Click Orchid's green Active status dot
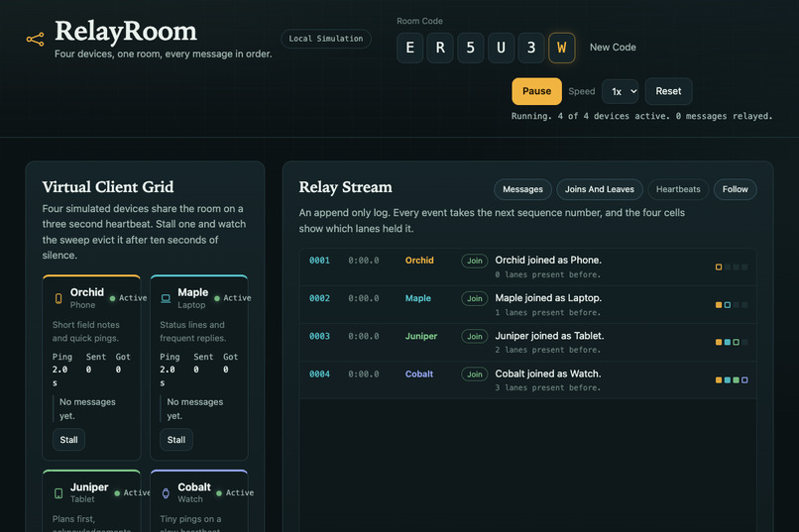This screenshot has height=532, width=799. 113,298
